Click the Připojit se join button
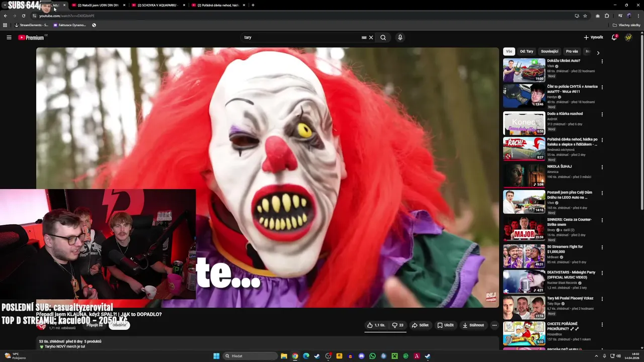Image resolution: width=644 pixels, height=362 pixels. (x=95, y=325)
